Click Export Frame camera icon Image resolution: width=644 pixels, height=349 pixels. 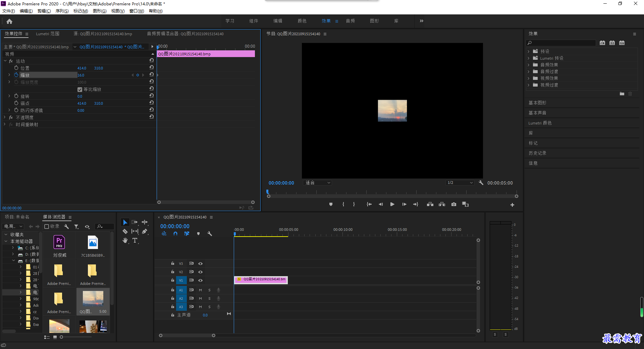[454, 204]
